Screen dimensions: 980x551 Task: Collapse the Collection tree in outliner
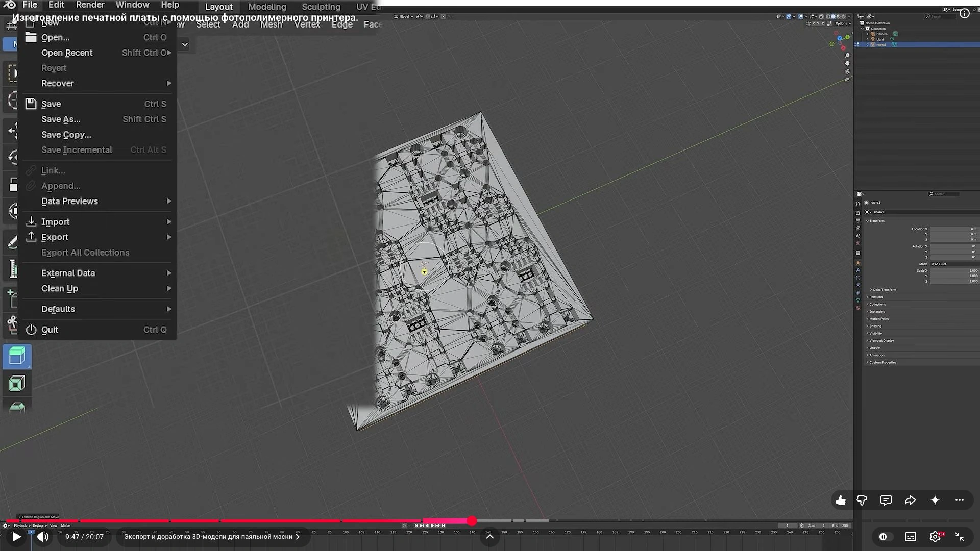pyautogui.click(x=863, y=29)
